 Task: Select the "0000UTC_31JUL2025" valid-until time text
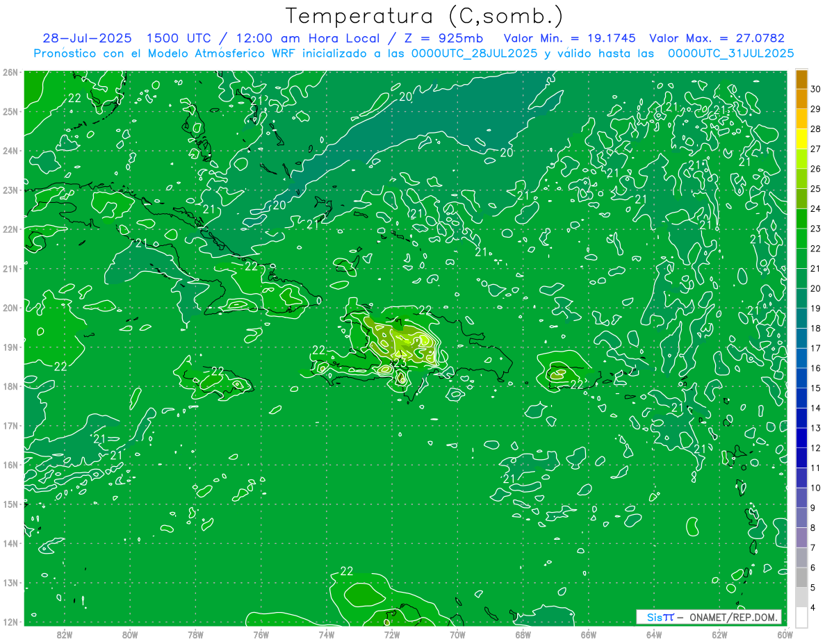tap(730, 53)
